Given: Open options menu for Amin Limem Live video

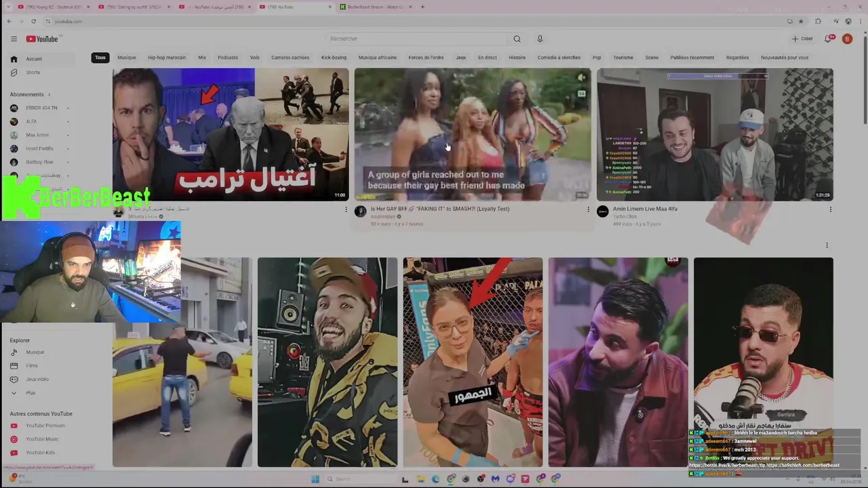Looking at the screenshot, I should (830, 209).
